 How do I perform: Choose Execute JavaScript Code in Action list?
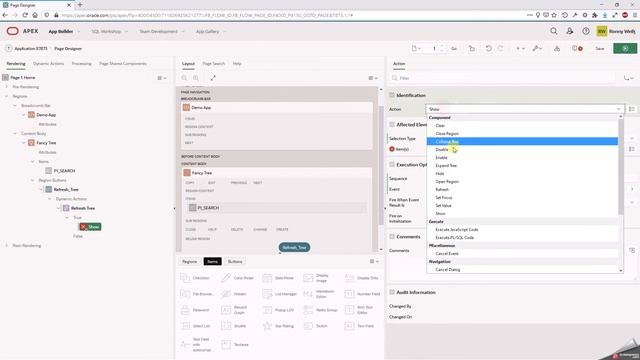click(522, 229)
